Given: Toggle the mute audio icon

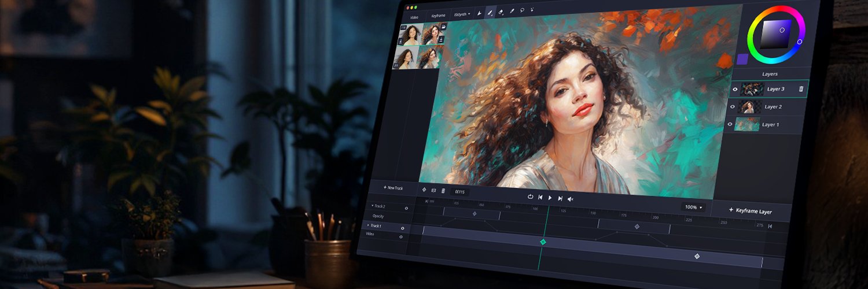Looking at the screenshot, I should click(x=571, y=199).
